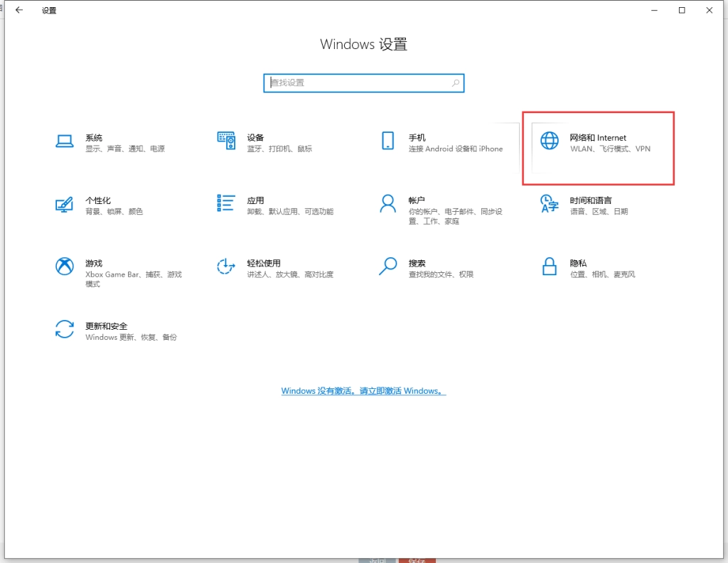
Task: Open the 系统 (System) monitor icon
Action: 65,141
